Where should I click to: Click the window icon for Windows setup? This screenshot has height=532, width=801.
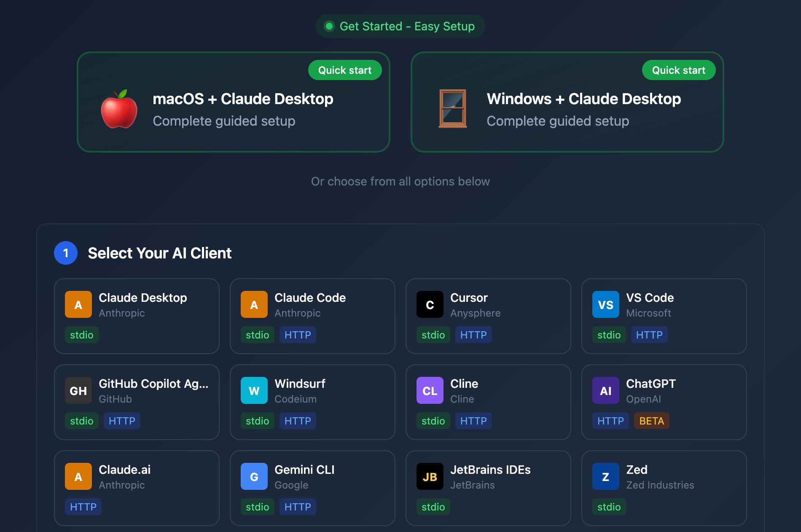[x=453, y=109]
